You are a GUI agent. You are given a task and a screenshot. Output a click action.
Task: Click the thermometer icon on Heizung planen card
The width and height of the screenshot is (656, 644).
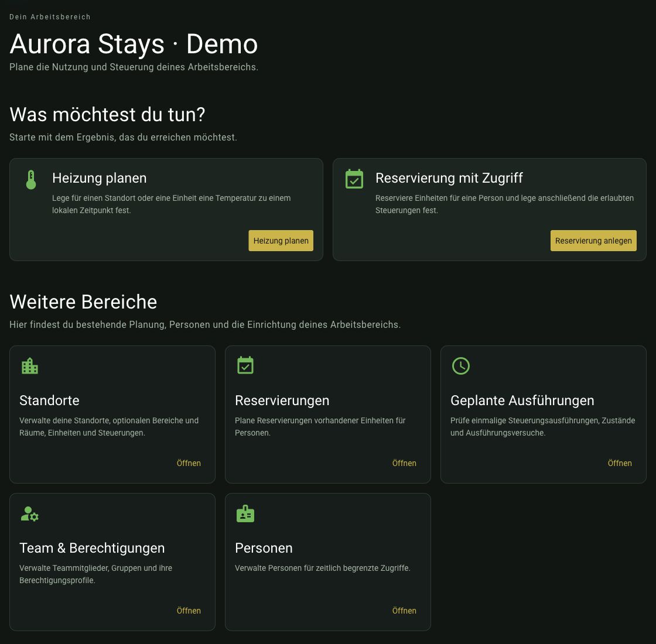pos(31,180)
